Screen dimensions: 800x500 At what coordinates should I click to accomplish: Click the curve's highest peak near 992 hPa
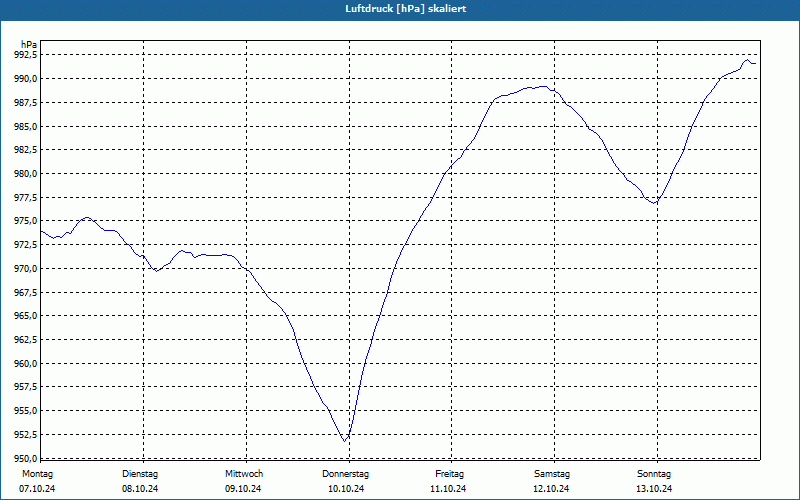pyautogui.click(x=747, y=60)
